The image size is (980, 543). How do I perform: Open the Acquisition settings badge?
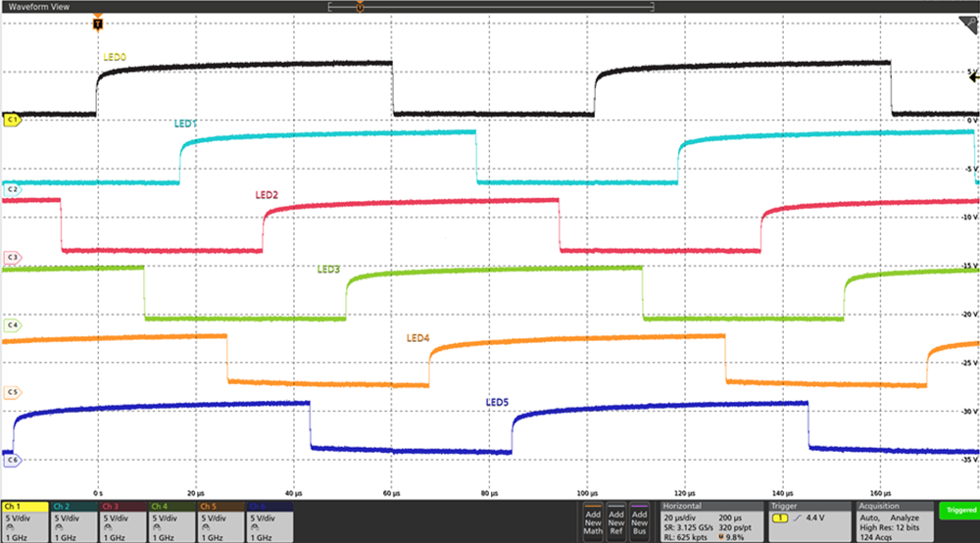coord(895,521)
